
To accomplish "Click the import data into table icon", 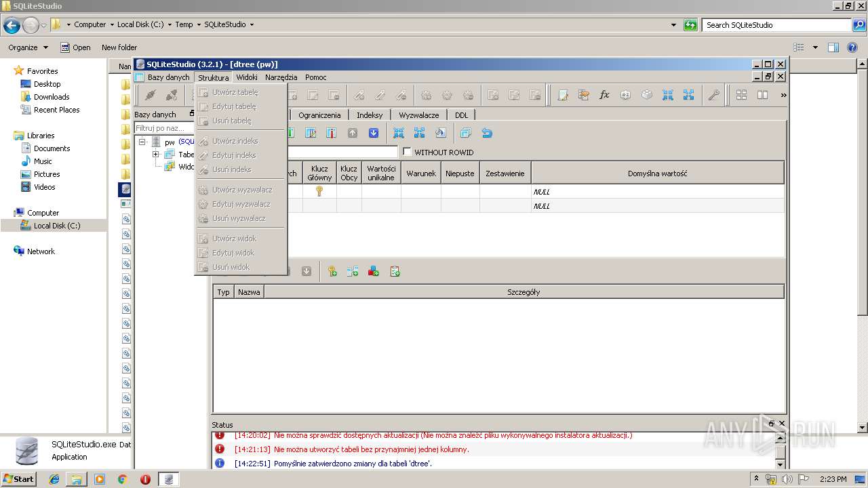I will pyautogui.click(x=399, y=134).
